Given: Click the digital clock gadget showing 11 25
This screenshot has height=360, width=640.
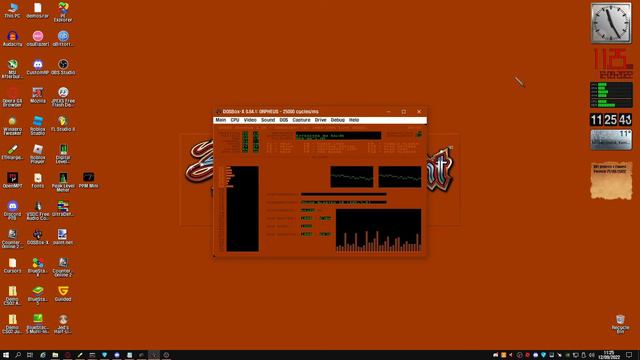Looking at the screenshot, I should pyautogui.click(x=611, y=120).
